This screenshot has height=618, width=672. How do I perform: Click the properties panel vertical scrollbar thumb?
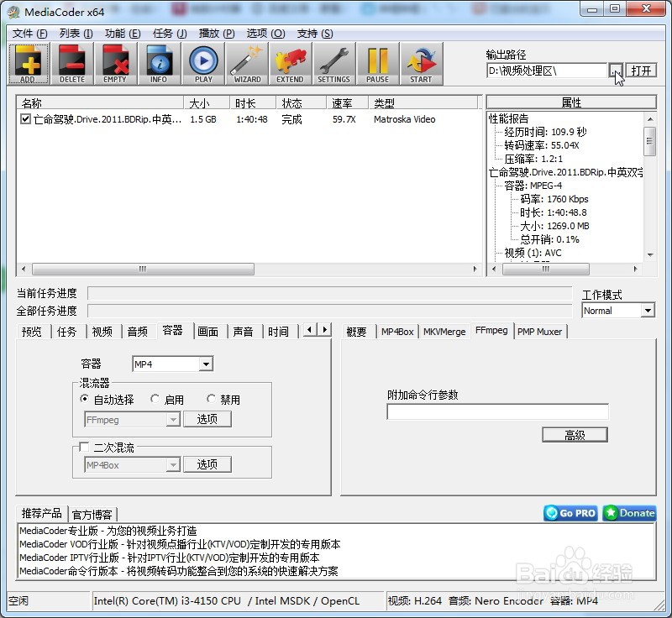(649, 141)
